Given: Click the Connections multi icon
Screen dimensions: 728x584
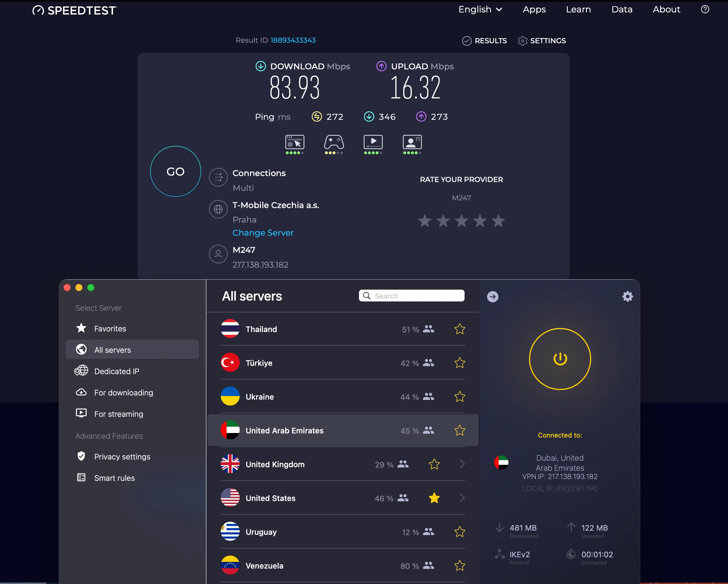Looking at the screenshot, I should [218, 177].
